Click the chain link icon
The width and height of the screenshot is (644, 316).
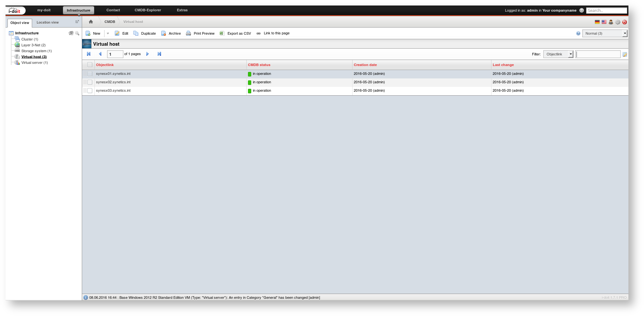259,33
